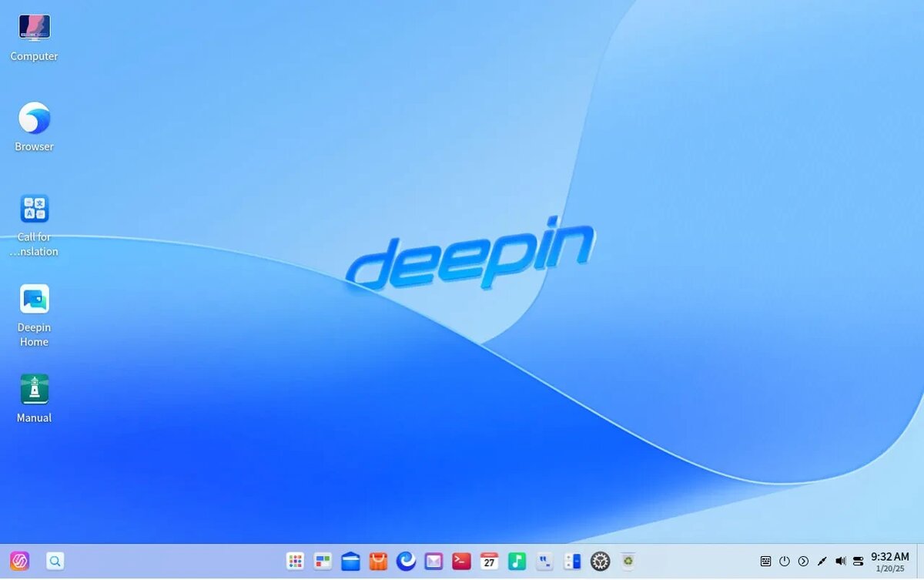924x580 pixels.
Task: Open the orange App Store bag icon
Action: coord(378,562)
